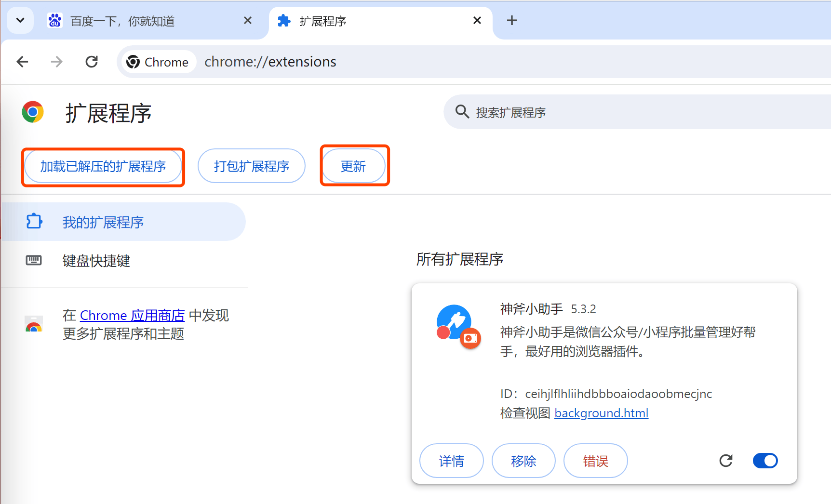Click the reload icon on 神斧小助手 card

click(x=725, y=461)
